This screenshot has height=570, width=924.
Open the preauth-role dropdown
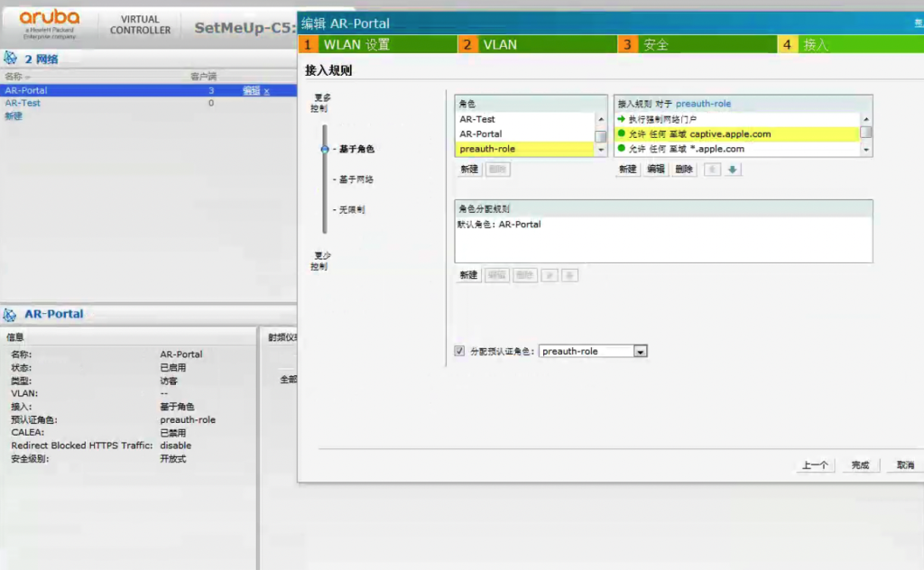(x=640, y=352)
